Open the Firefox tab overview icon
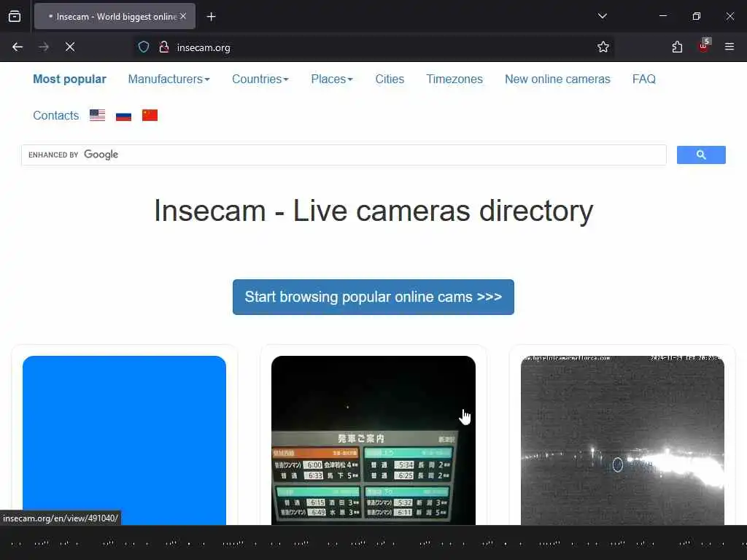The image size is (747, 560). 15,16
